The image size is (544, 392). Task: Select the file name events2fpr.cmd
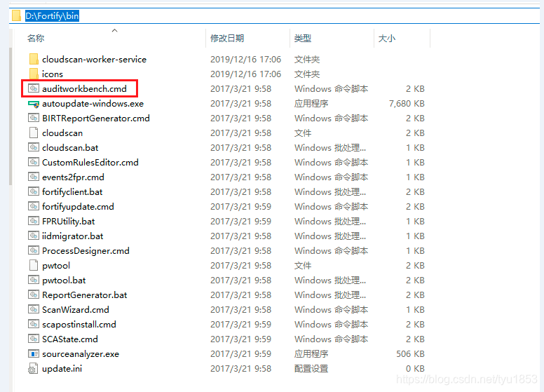click(x=73, y=177)
